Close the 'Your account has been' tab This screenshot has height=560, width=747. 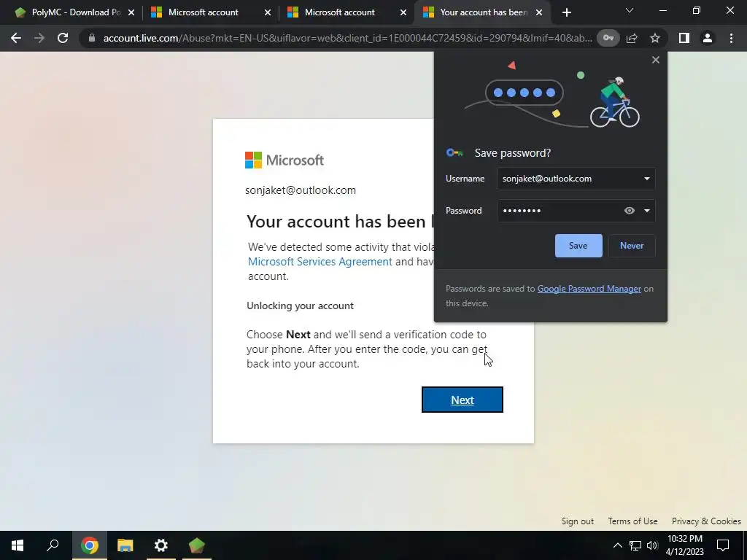(x=539, y=12)
